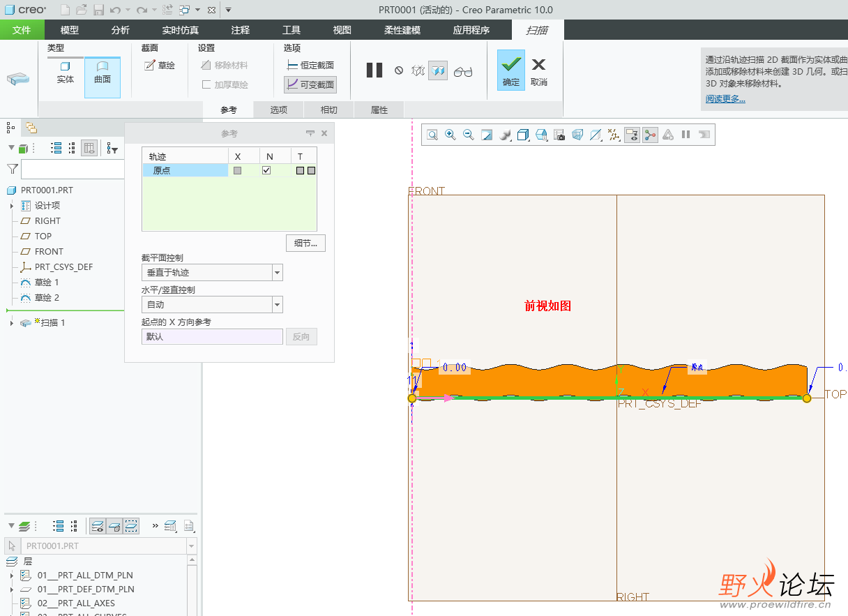The width and height of the screenshot is (848, 616).
Task: Open the datum display filters dropdown icon
Action: point(614,135)
